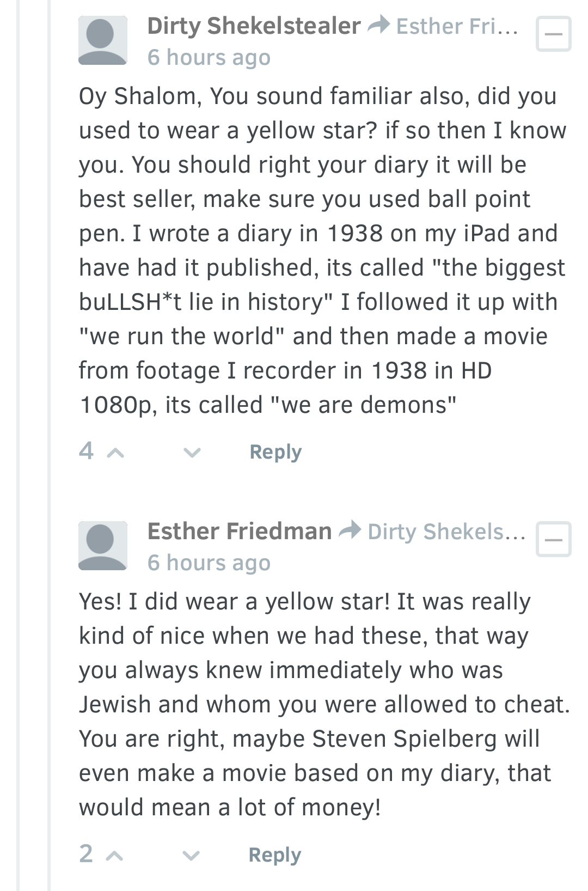
Task: View the vote count 2 details
Action: click(x=86, y=853)
